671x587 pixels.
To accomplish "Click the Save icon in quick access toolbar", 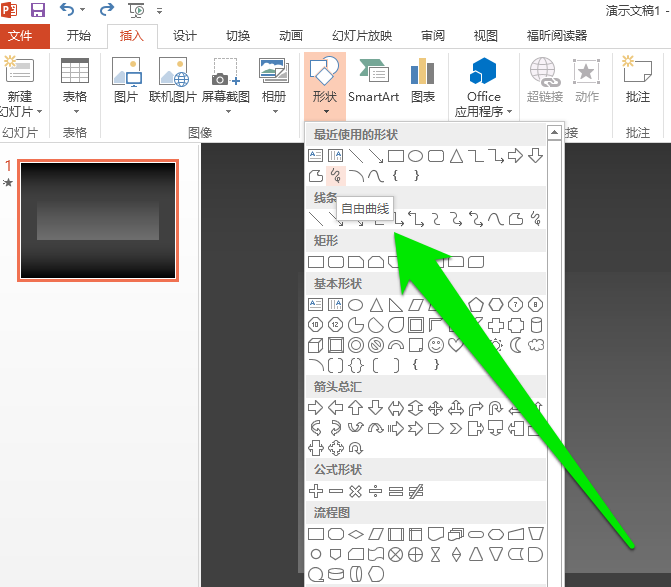I will click(x=38, y=9).
